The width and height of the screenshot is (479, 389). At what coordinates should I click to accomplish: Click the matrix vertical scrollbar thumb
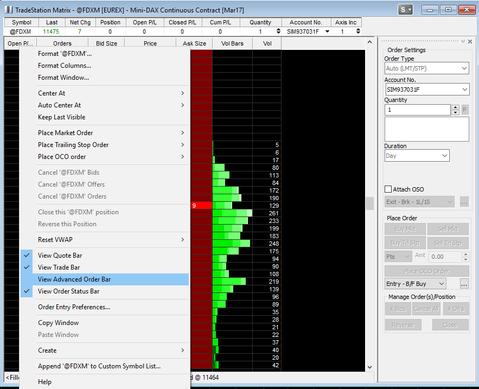pos(370,203)
